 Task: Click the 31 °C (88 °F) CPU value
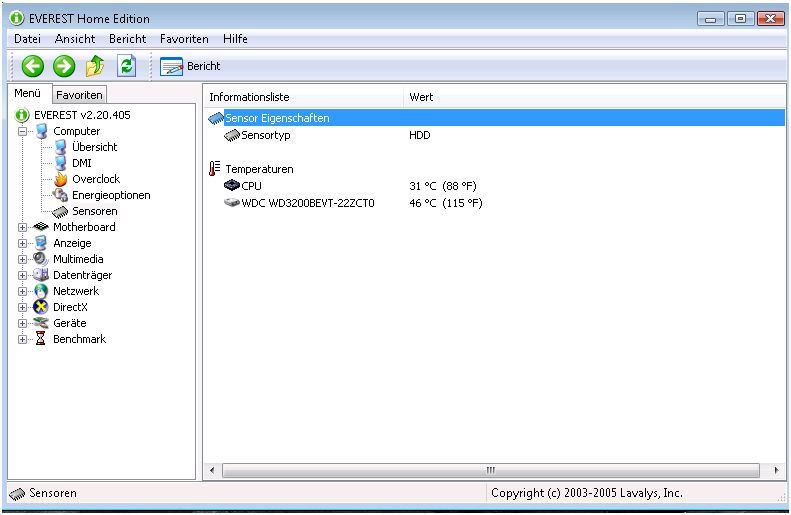(442, 186)
